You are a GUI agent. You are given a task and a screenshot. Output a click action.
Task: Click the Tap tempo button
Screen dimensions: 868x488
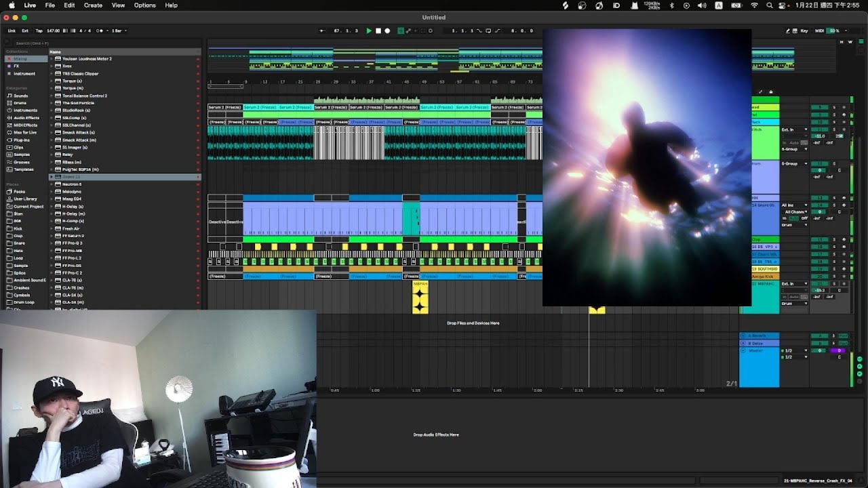tap(39, 30)
